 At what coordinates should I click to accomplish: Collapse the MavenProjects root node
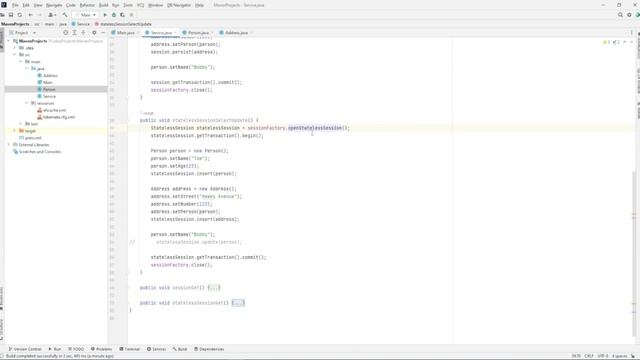click(x=9, y=41)
